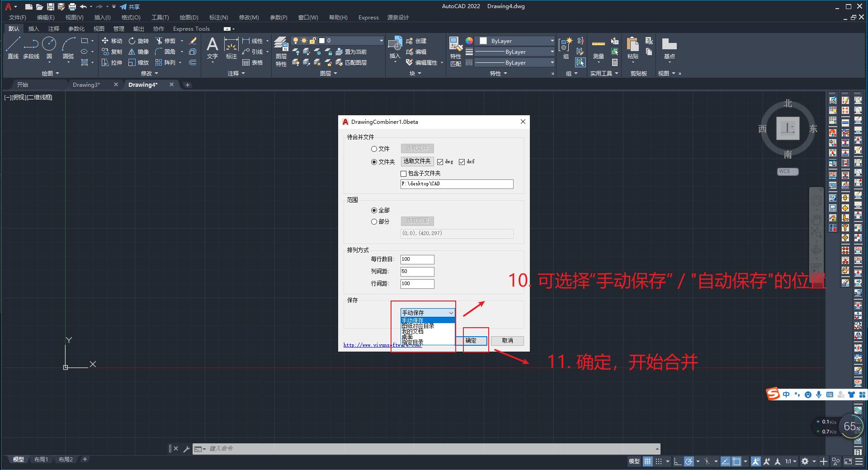Expand the 修改 panel
The height and width of the screenshot is (470, 868).
[150, 73]
